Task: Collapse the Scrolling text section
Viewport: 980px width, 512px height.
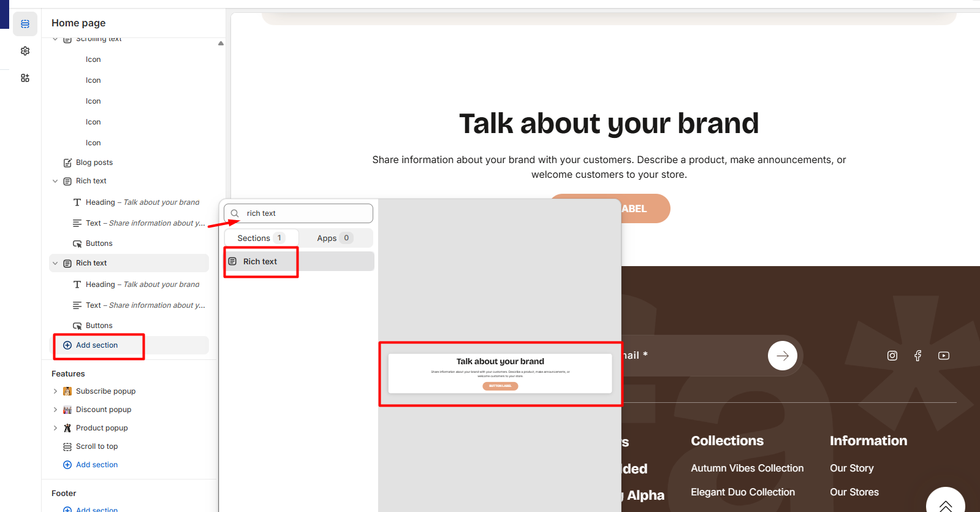Action: [55, 39]
